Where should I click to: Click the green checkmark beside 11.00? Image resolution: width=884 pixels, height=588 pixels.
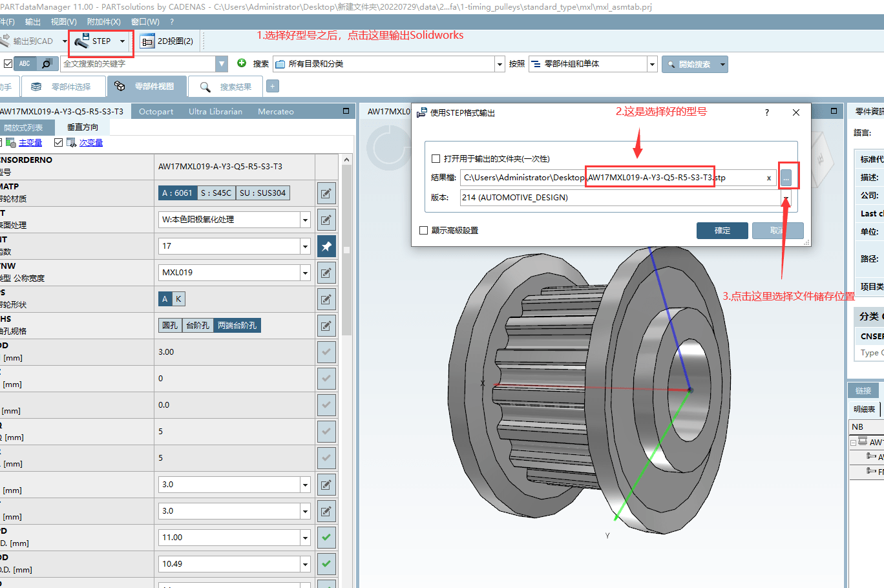pos(326,538)
